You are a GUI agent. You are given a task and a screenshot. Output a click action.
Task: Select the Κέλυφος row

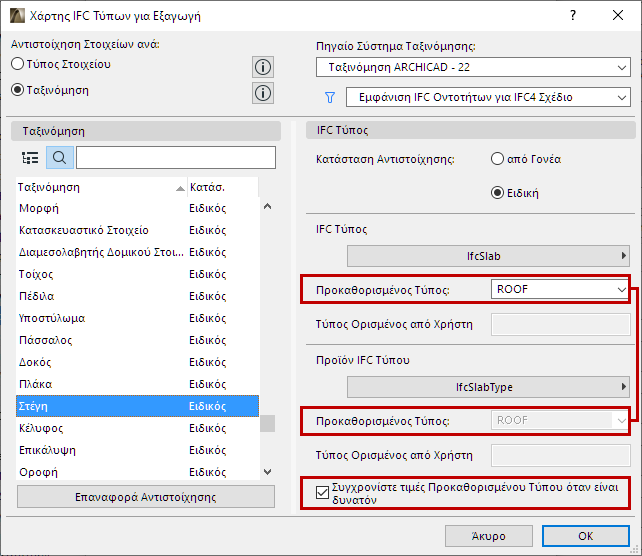click(x=137, y=428)
